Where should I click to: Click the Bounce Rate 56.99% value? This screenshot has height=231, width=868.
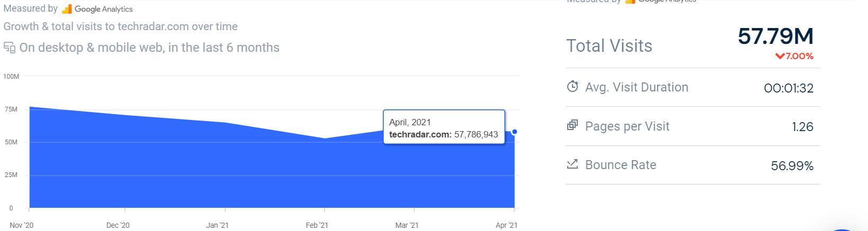(792, 166)
